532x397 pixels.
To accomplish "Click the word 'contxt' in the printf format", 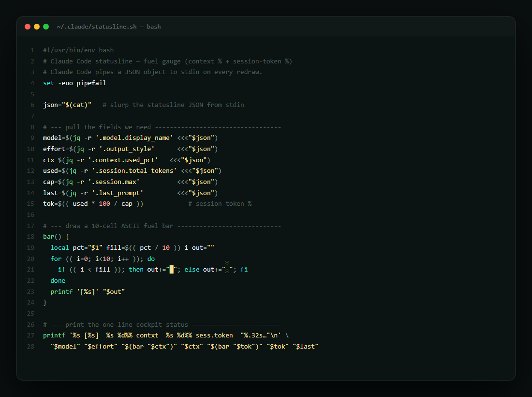I will (x=147, y=336).
